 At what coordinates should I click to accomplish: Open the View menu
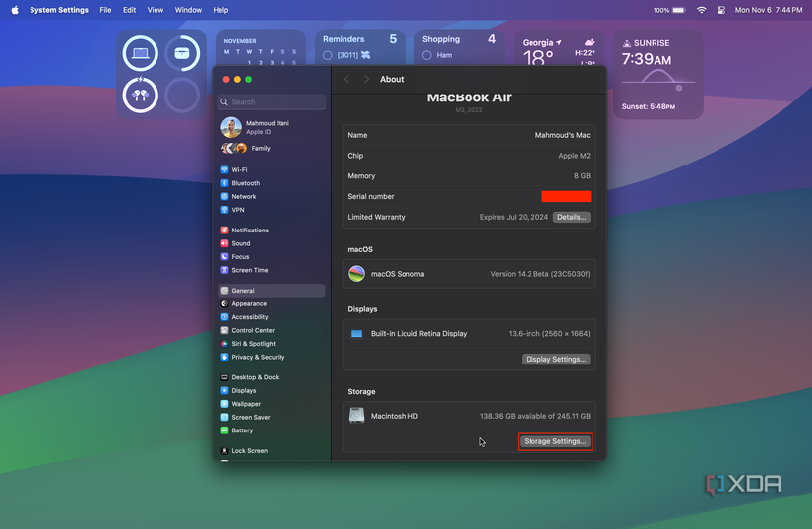(156, 10)
